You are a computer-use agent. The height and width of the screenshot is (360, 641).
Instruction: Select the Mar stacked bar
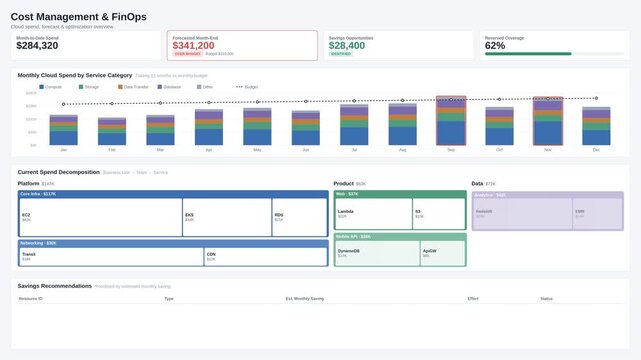[160, 130]
